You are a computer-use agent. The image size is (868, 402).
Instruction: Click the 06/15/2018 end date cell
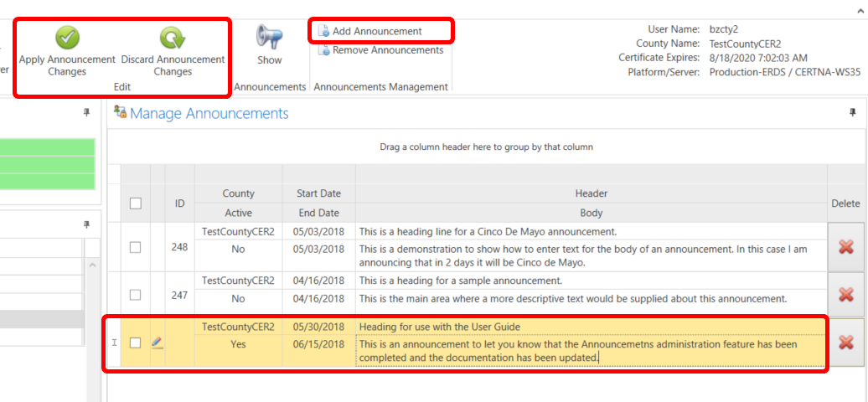pyautogui.click(x=318, y=344)
